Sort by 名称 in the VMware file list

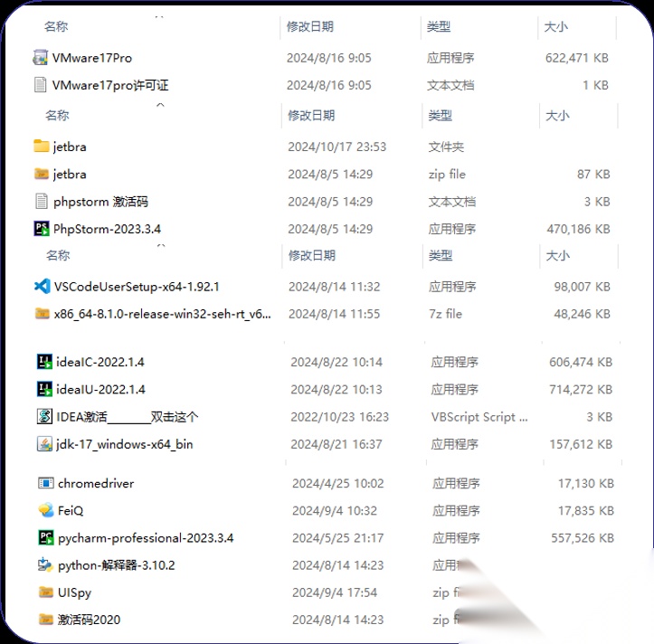tap(56, 27)
